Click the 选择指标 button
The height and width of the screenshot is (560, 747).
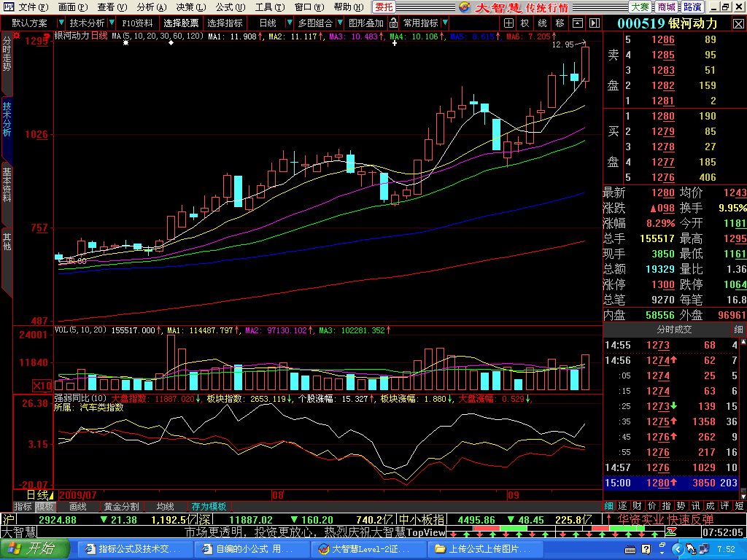(225, 23)
